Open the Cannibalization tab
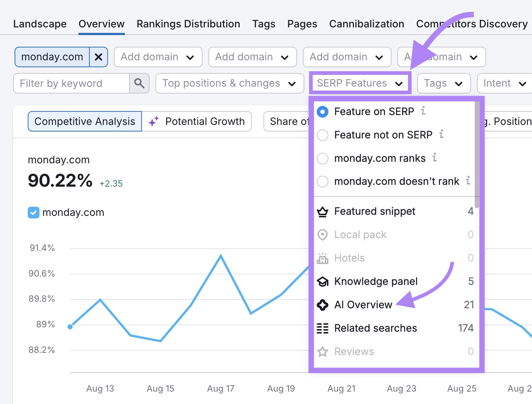This screenshot has width=532, height=404. click(366, 24)
